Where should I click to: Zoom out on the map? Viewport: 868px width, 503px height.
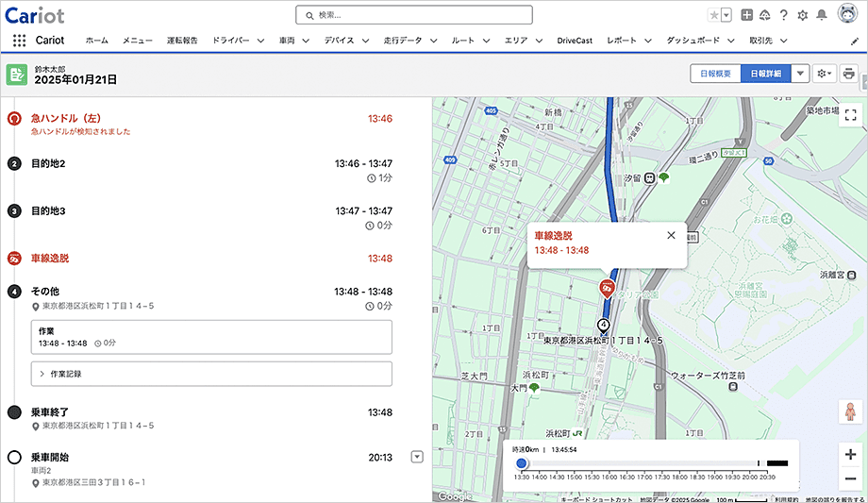tap(850, 478)
